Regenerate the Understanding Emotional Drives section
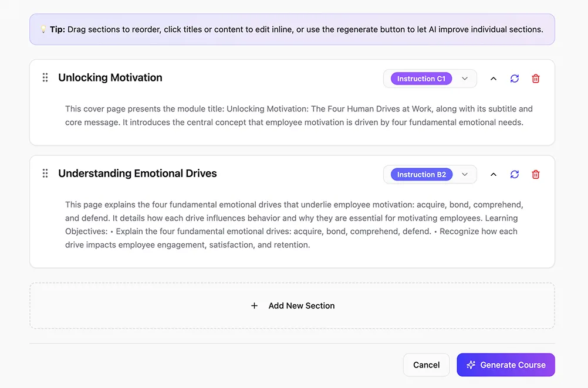Screen dimensions: 588x388 (515, 175)
